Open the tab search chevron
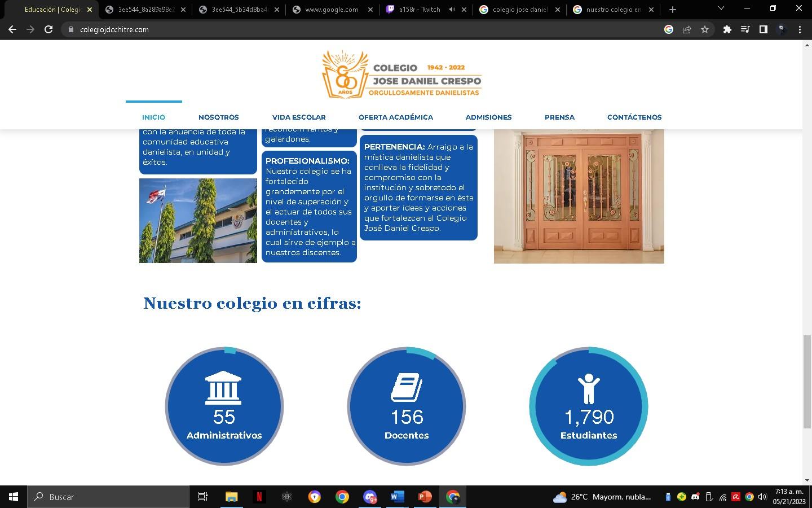Viewport: 812px width, 508px height. [x=721, y=9]
